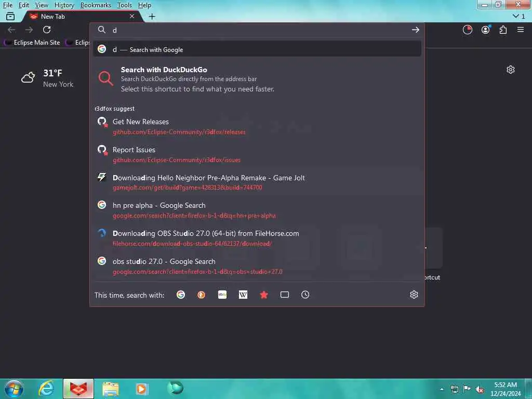Click the network tray icon
Viewport: 532px width, 399px height.
[x=454, y=389]
